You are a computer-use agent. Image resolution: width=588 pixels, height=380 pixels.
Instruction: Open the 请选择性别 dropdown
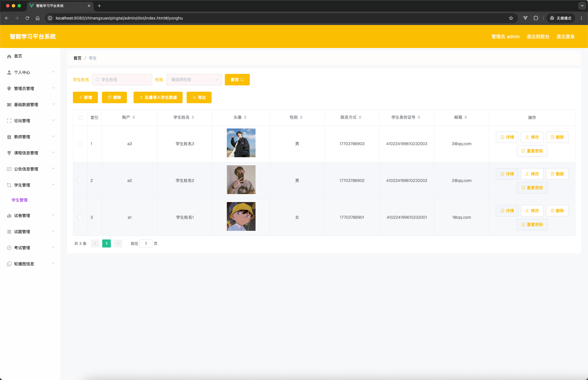pyautogui.click(x=194, y=80)
